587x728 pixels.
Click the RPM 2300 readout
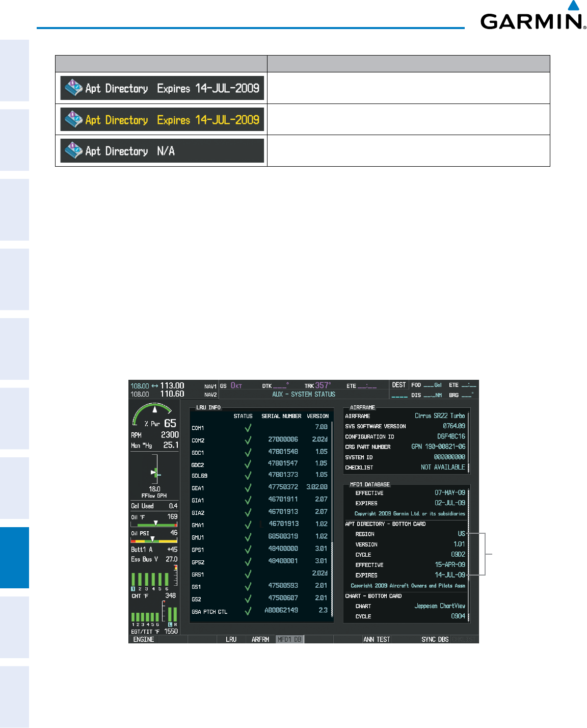(155, 435)
